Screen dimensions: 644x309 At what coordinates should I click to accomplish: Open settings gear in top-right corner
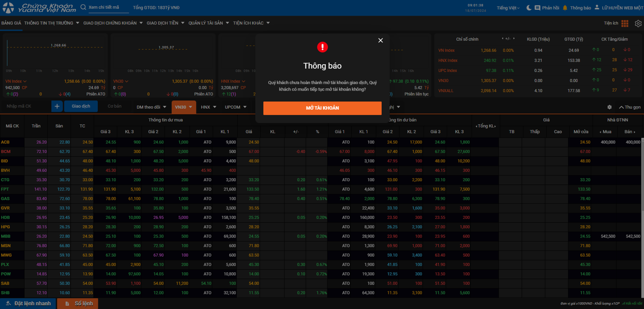point(638,23)
